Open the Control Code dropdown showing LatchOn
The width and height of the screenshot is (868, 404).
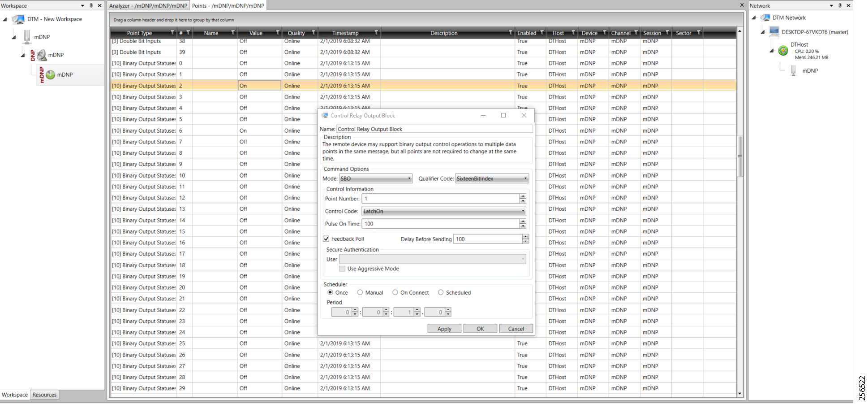(444, 211)
